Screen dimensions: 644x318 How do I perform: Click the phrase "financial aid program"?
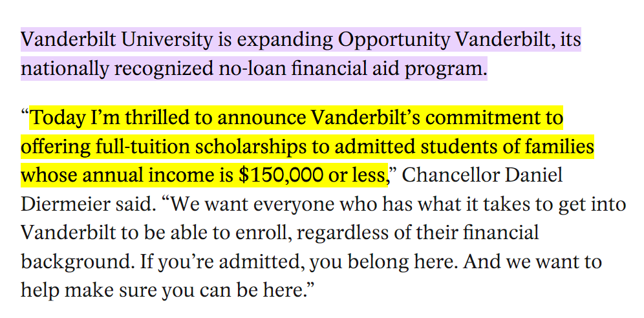tap(387, 69)
